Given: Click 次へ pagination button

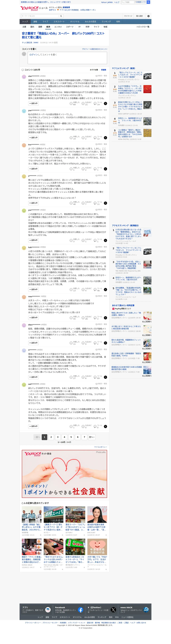Looking at the screenshot, I should (x=92, y=437).
